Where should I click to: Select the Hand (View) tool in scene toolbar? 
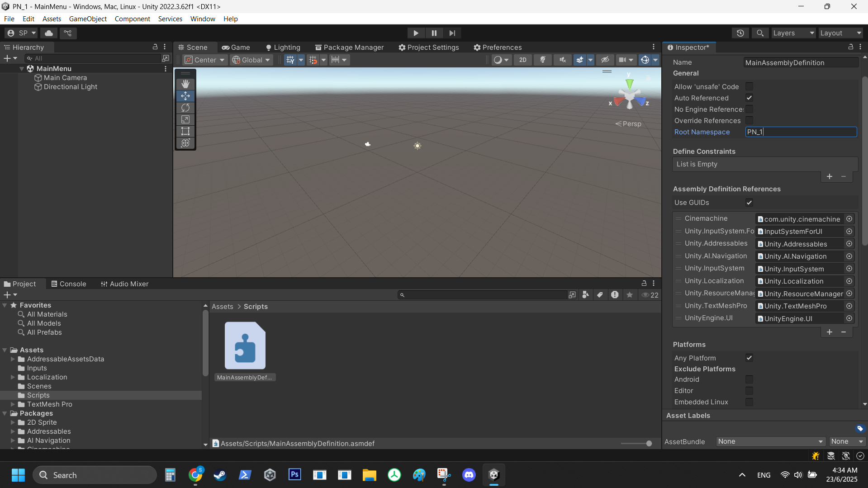click(x=185, y=84)
